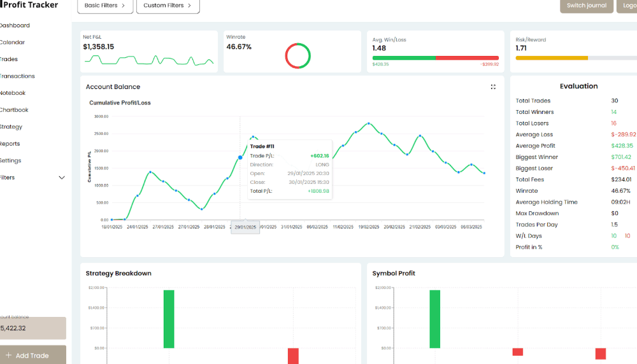This screenshot has height=364, width=637.
Task: Open the Calendar page
Action: [12, 43]
